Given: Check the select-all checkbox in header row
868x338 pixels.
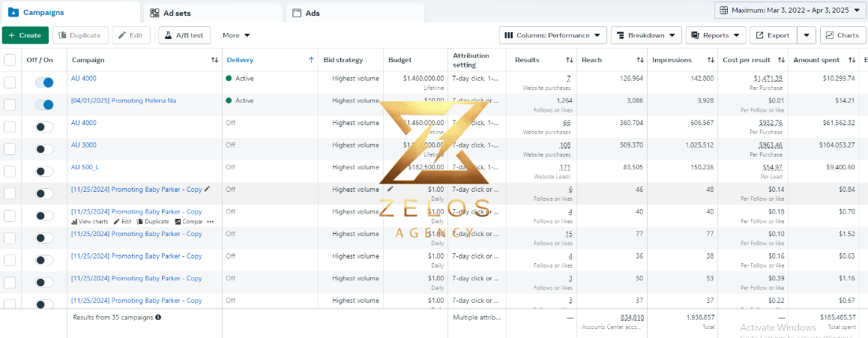Looking at the screenshot, I should [10, 60].
